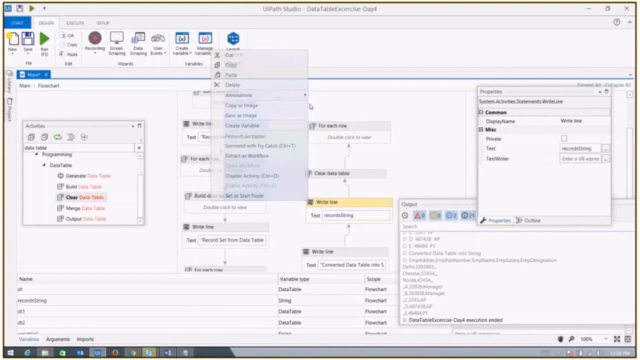Image resolution: width=640 pixels, height=360 pixels.
Task: Choose Delete in the context menu
Action: pos(233,85)
